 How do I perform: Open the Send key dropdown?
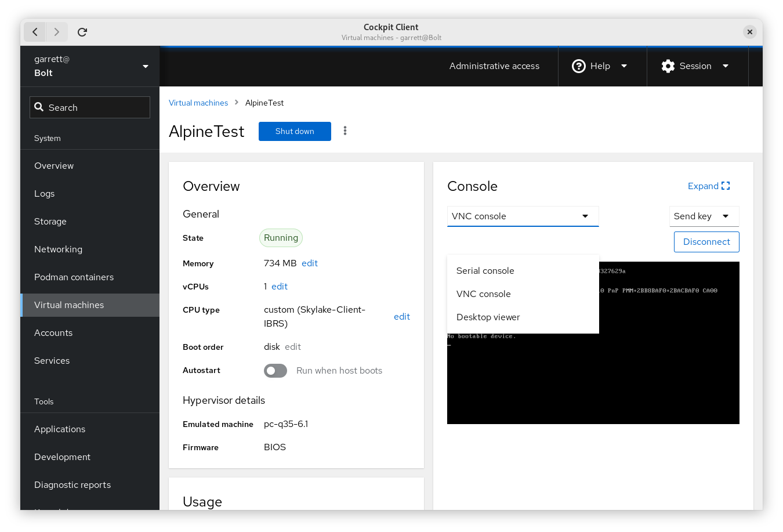coord(704,216)
